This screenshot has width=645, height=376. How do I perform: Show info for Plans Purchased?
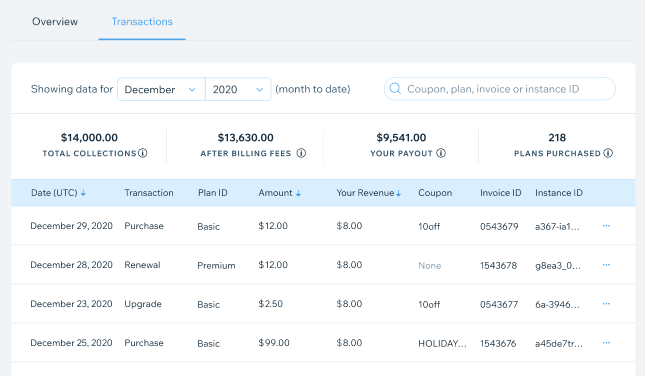coord(608,153)
